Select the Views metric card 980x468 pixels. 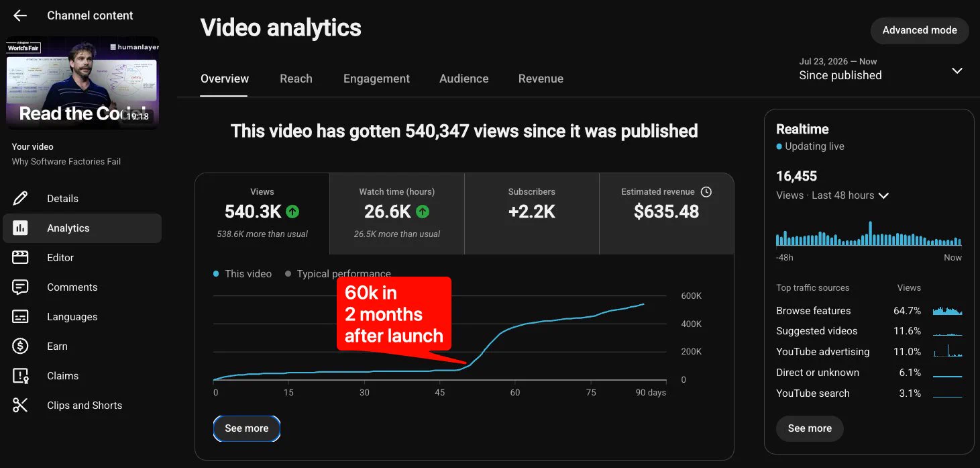pyautogui.click(x=262, y=214)
